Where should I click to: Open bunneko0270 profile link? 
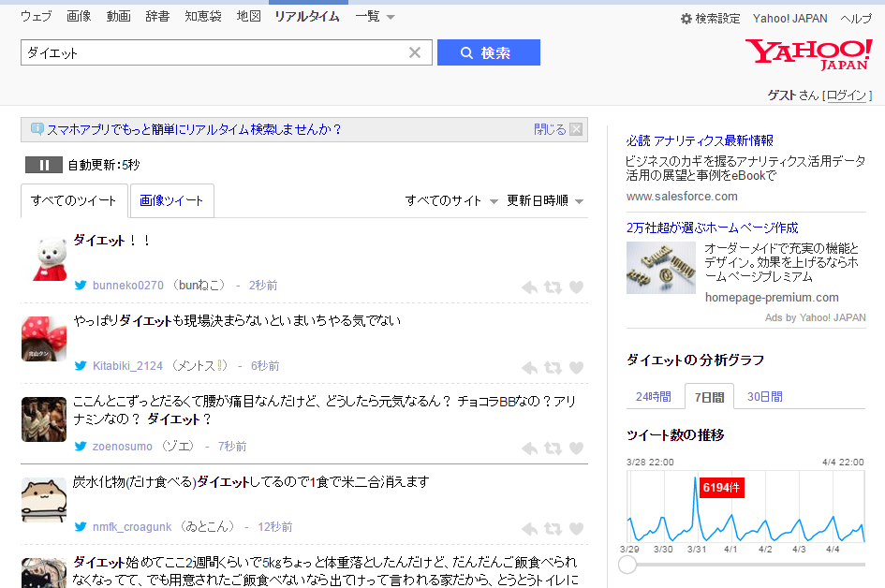pos(128,286)
